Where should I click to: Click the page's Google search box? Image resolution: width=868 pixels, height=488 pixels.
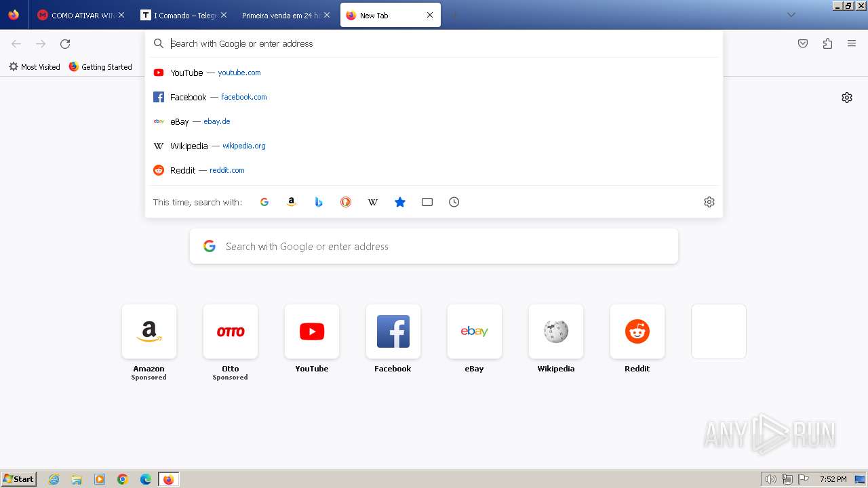click(434, 246)
